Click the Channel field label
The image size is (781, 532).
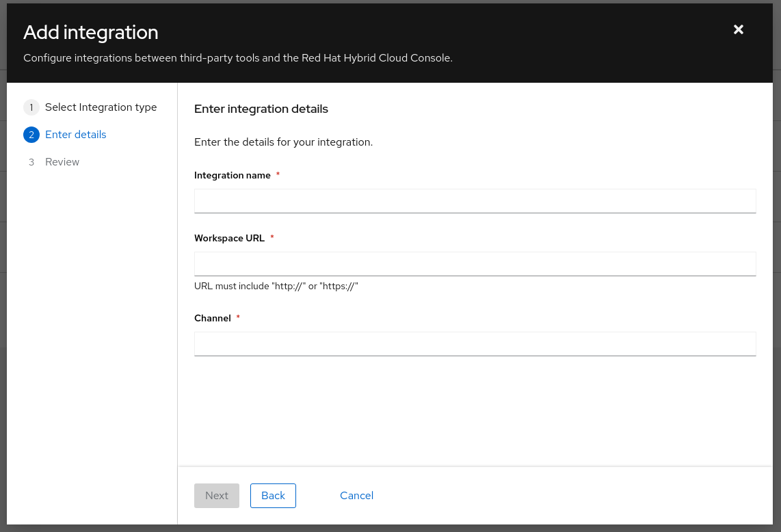pyautogui.click(x=212, y=318)
